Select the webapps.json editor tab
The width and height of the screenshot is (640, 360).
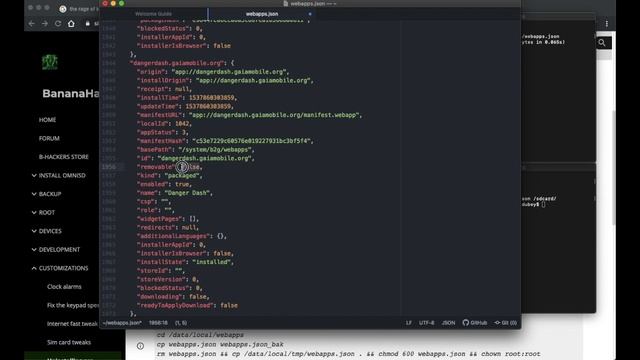262,14
